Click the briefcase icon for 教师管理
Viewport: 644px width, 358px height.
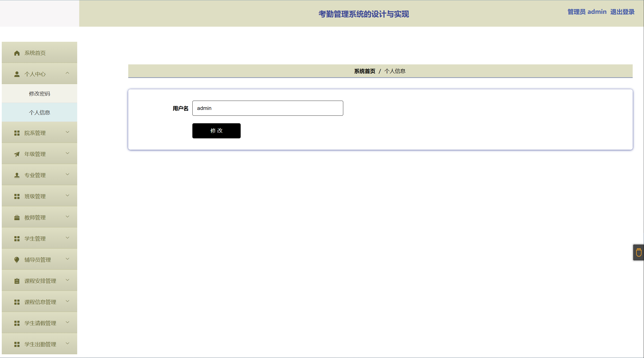click(x=17, y=218)
